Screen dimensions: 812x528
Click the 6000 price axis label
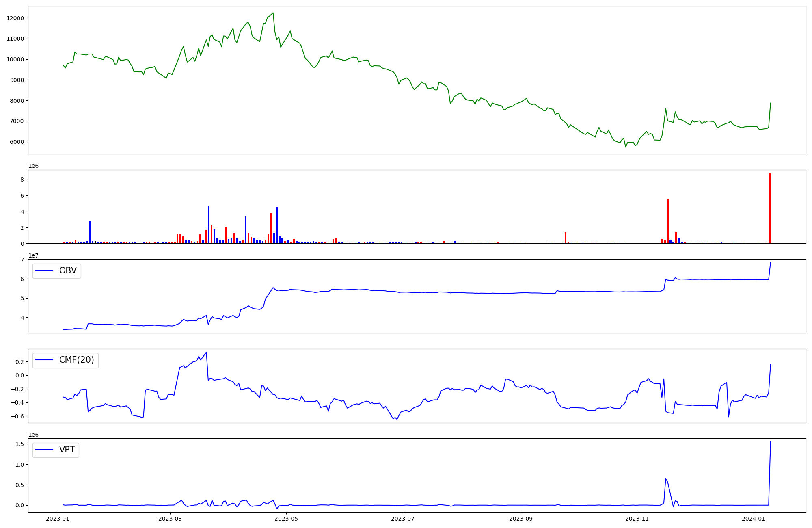click(16, 142)
